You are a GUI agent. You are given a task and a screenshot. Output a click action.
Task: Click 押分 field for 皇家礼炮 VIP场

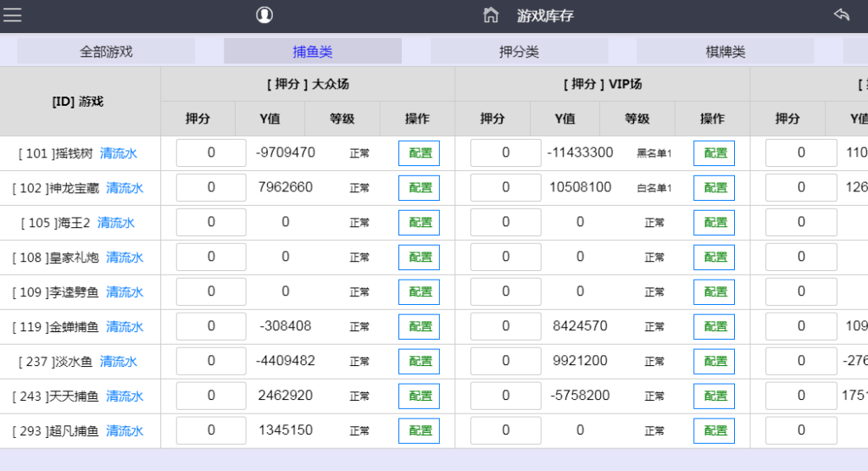(505, 257)
